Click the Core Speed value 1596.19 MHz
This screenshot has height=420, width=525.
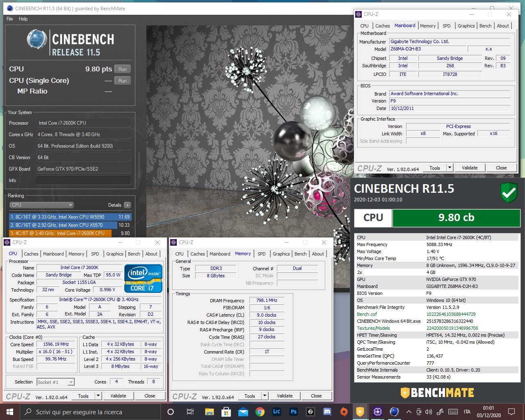point(56,344)
